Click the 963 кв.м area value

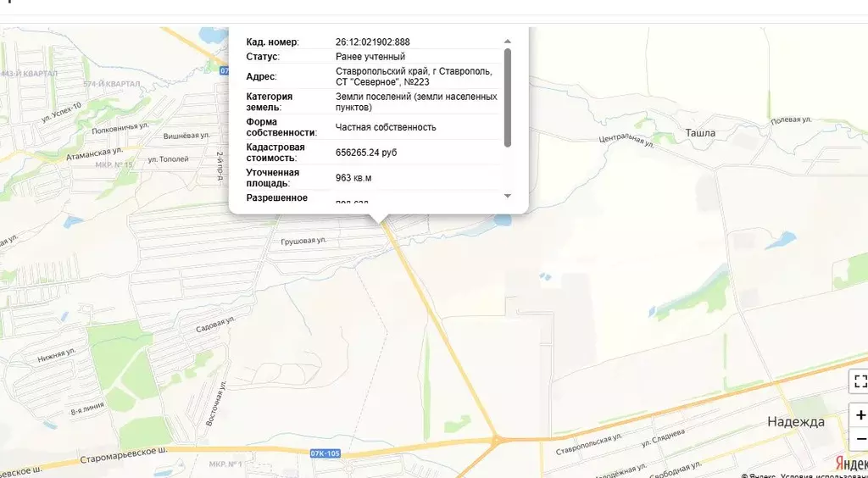pyautogui.click(x=353, y=178)
